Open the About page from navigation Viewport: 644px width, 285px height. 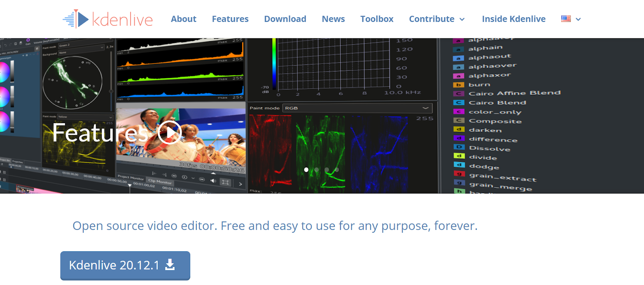coord(184,19)
